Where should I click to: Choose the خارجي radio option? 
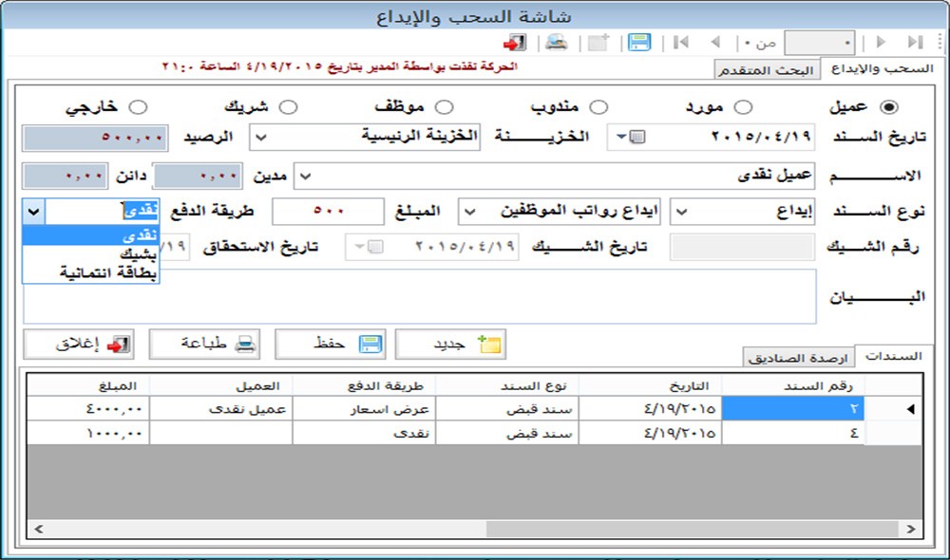point(137,107)
